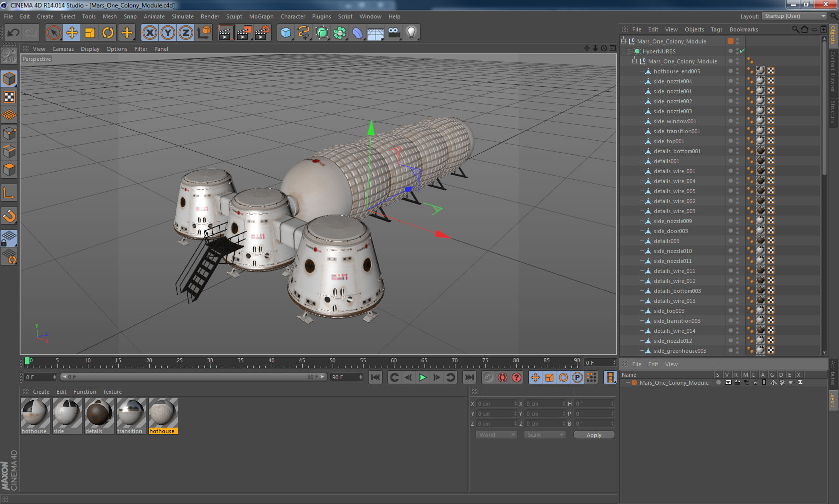Screen dimensions: 839x504
Task: Open material manager Texture menu
Action: point(112,392)
